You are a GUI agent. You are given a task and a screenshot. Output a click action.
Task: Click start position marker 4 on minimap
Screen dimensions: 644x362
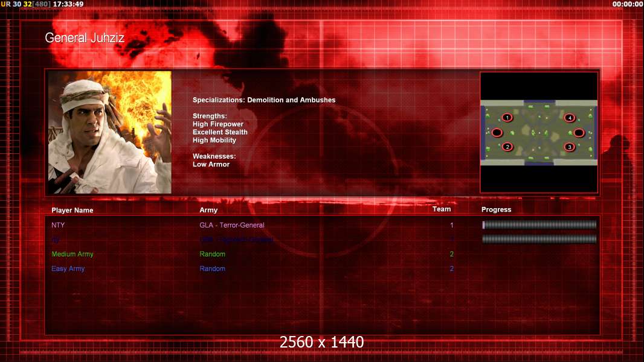tap(570, 118)
